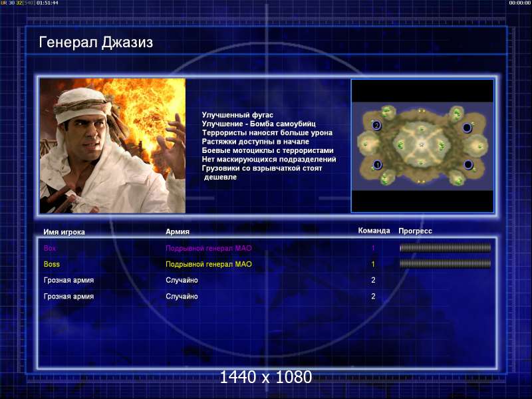
Task: Click the '00:00:00' timer readout
Action: tap(520, 3)
